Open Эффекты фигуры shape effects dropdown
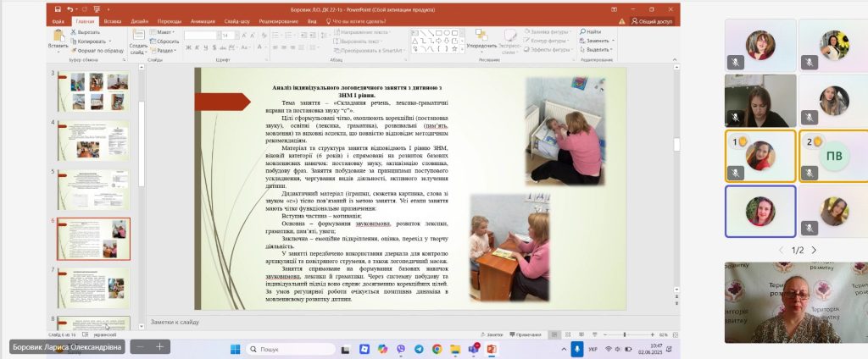 coord(548,49)
